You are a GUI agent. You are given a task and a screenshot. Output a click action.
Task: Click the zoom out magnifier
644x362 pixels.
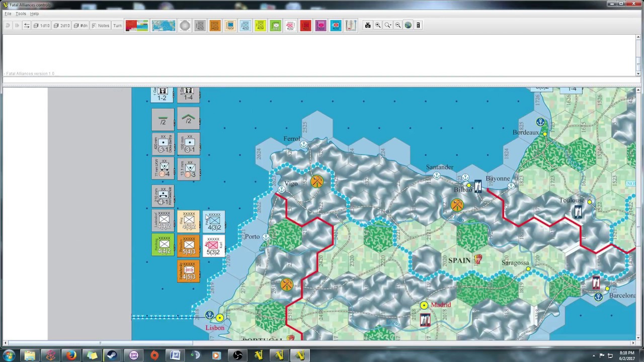398,25
